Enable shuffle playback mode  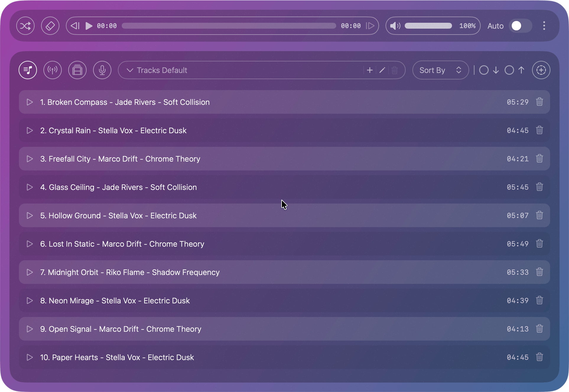(x=25, y=26)
